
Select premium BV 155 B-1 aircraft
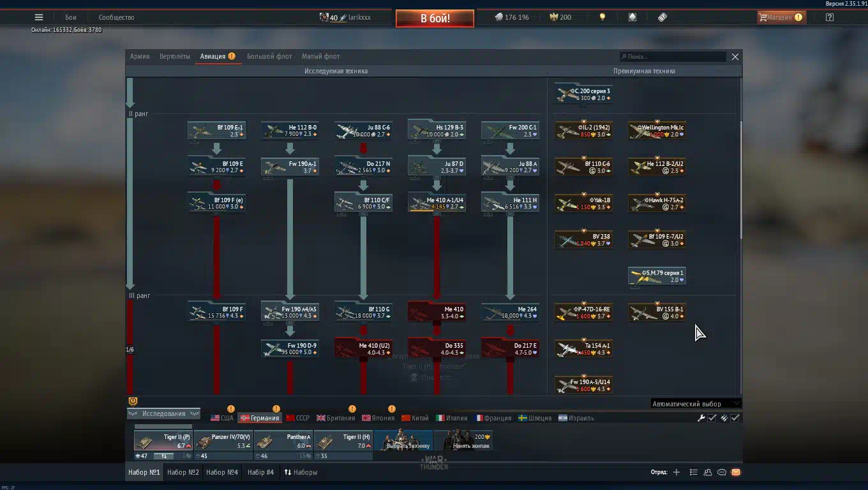[x=657, y=313]
